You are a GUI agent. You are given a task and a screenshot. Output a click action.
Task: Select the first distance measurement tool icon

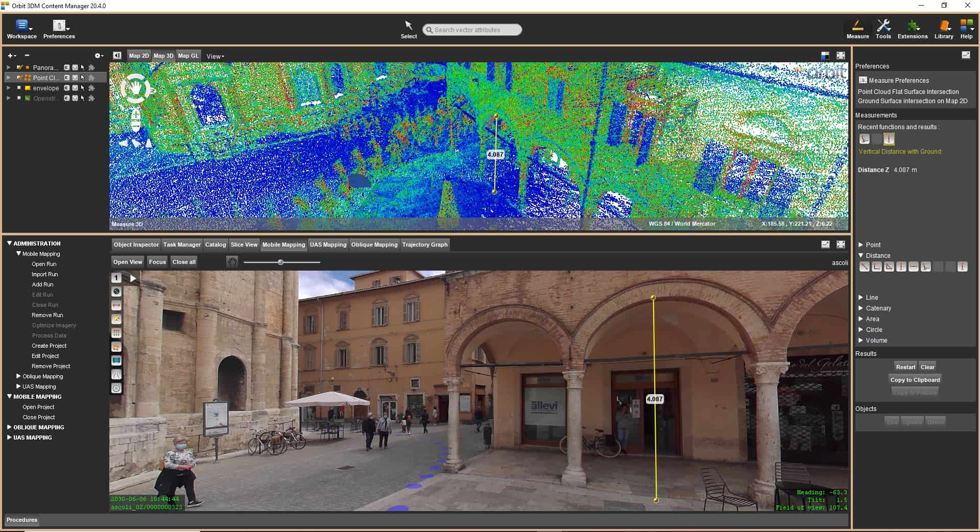click(864, 267)
